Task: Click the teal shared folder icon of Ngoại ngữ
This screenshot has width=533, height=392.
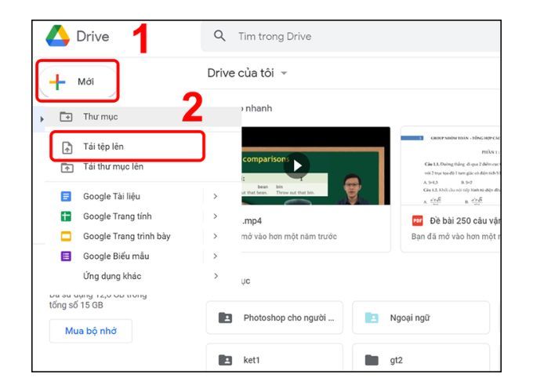Action: coord(372,318)
